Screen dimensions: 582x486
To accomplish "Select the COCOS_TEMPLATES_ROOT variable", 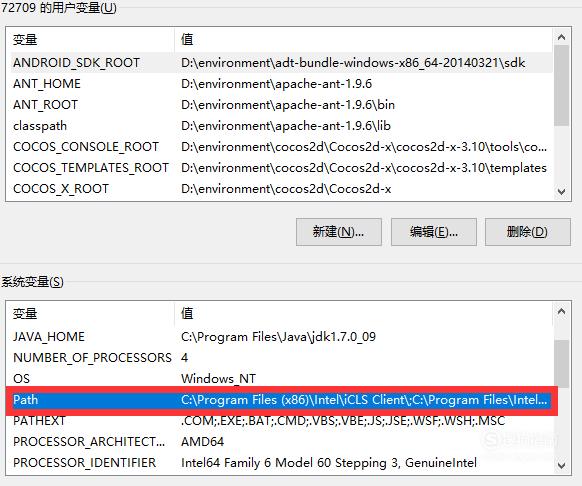I will pos(281,168).
